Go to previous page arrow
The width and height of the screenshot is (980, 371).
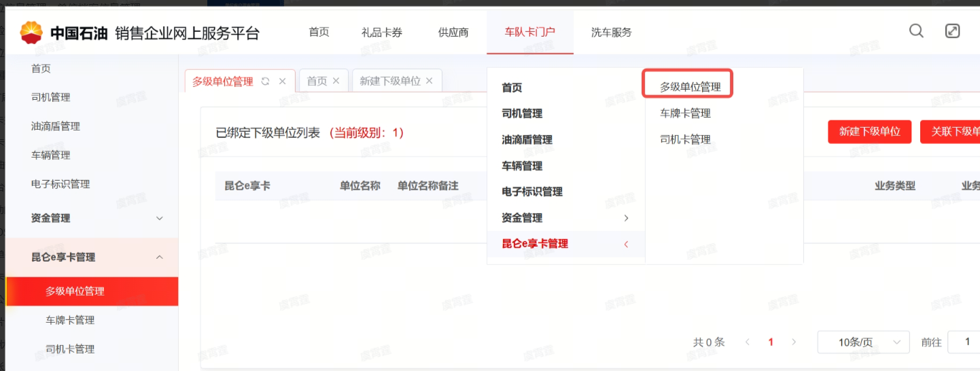[x=748, y=342]
